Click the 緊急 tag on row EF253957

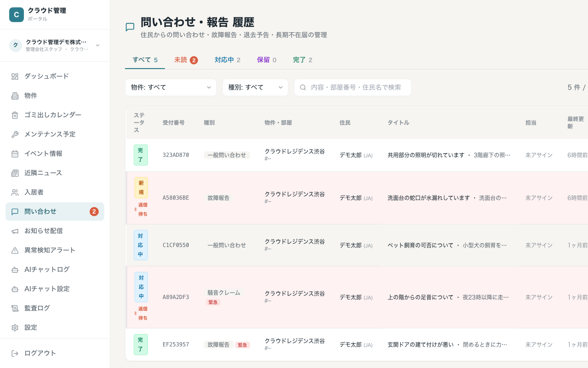pos(243,345)
